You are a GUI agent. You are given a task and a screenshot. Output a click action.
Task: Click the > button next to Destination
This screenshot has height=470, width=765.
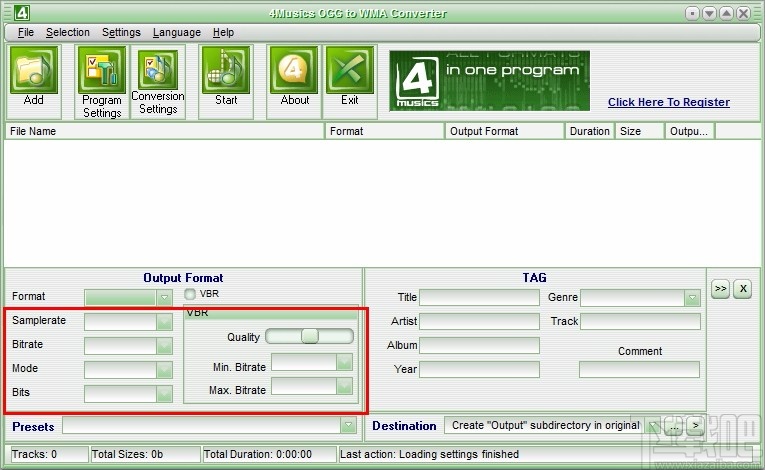pos(696,426)
